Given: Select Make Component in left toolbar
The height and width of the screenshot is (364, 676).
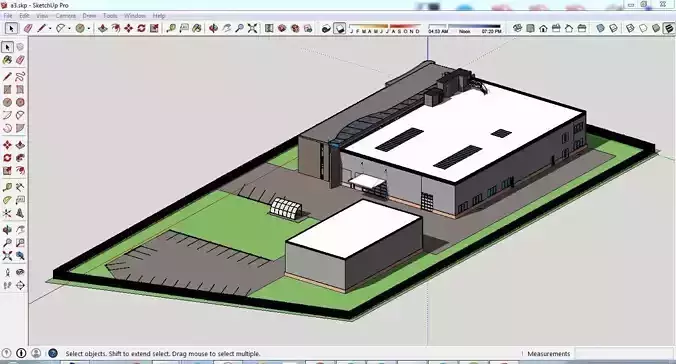Looking at the screenshot, I should click(x=20, y=47).
